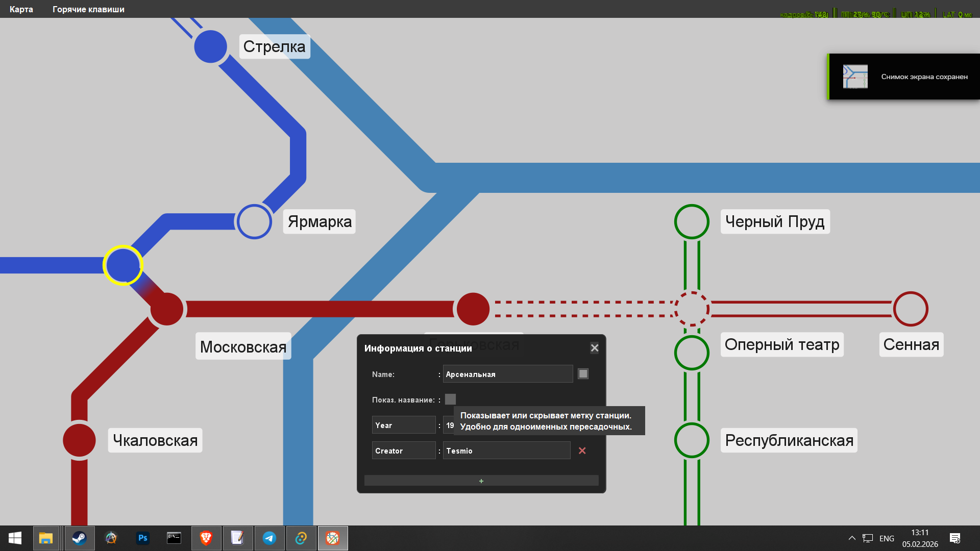
Task: Add a new field with green plus
Action: point(481,481)
